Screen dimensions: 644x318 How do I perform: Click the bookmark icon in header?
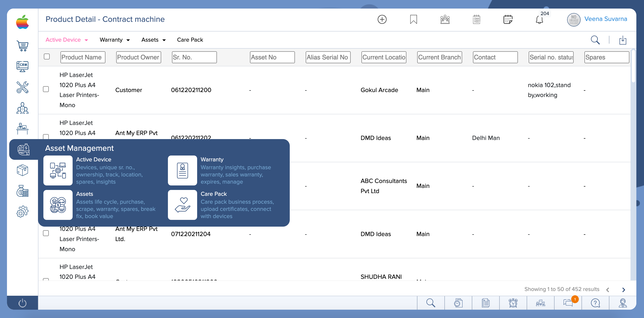414,19
